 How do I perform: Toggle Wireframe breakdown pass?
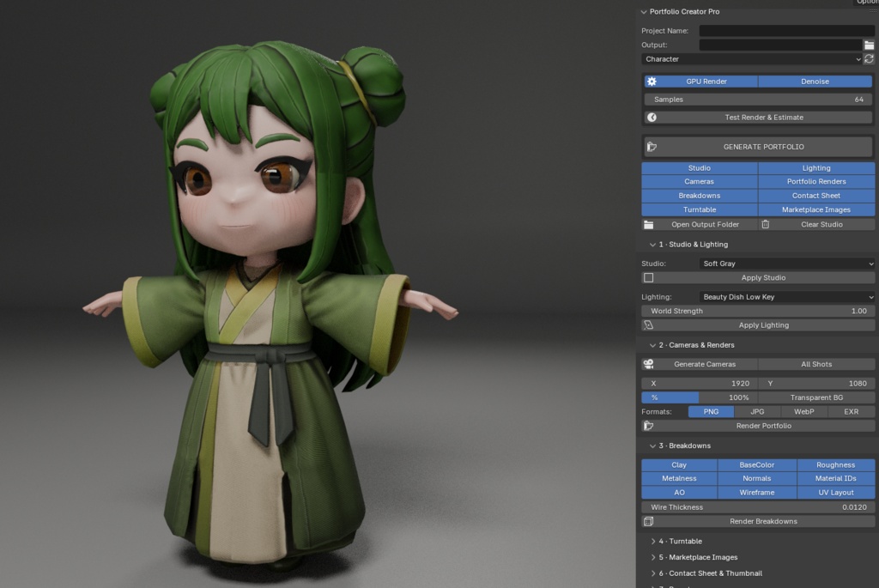click(x=757, y=493)
